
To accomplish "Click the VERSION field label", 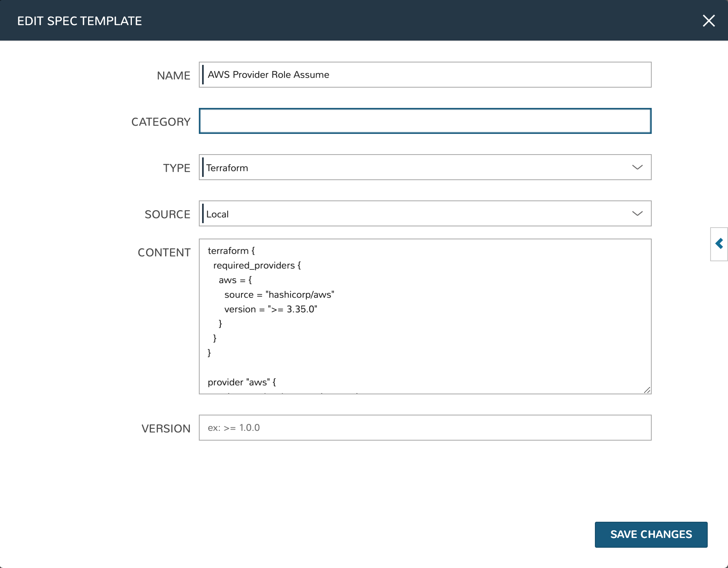I will [x=166, y=429].
